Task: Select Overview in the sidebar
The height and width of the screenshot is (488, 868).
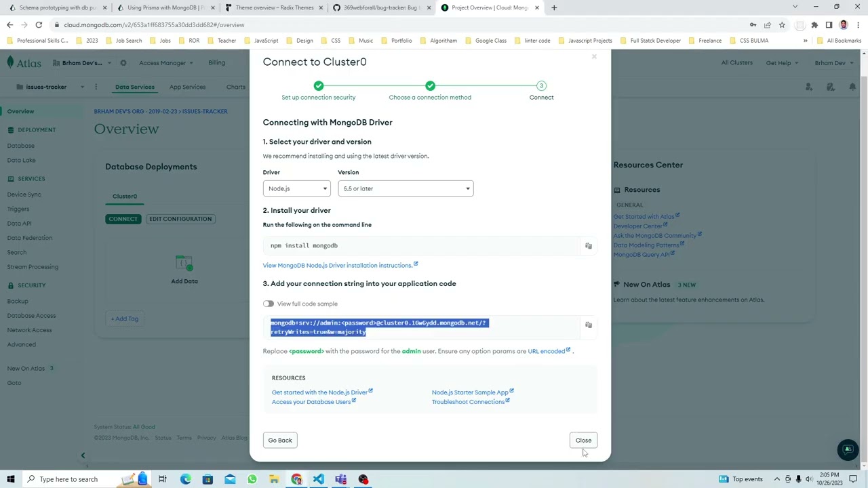Action: (20, 111)
